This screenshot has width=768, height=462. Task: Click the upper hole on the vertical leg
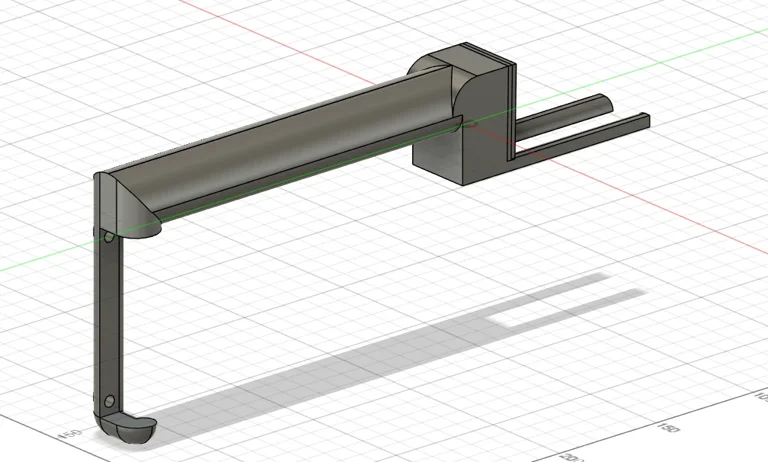pyautogui.click(x=109, y=238)
